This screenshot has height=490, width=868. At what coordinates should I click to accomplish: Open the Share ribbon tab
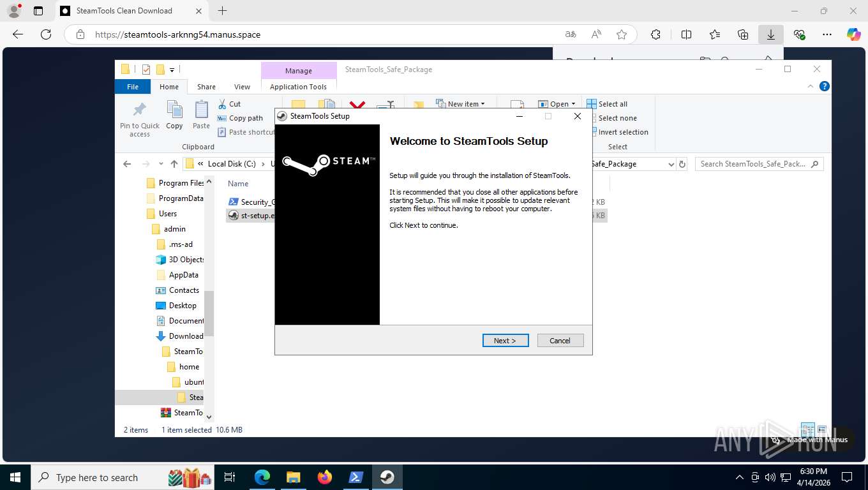click(x=206, y=87)
